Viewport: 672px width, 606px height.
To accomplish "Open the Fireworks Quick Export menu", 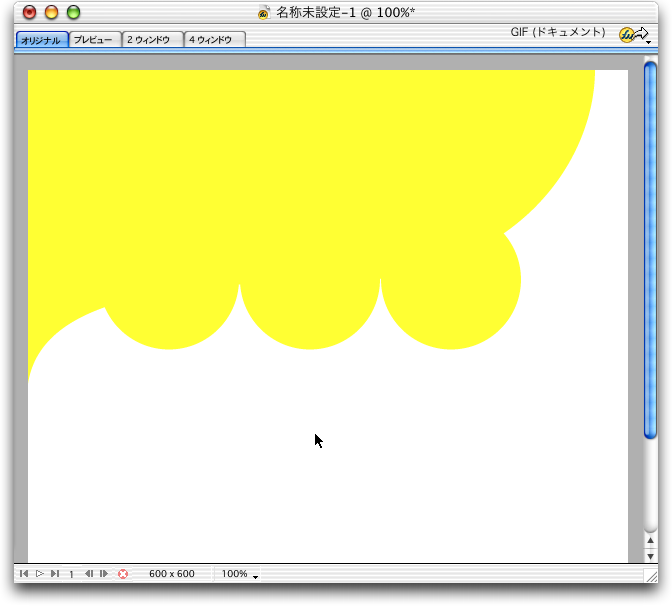I will click(634, 35).
